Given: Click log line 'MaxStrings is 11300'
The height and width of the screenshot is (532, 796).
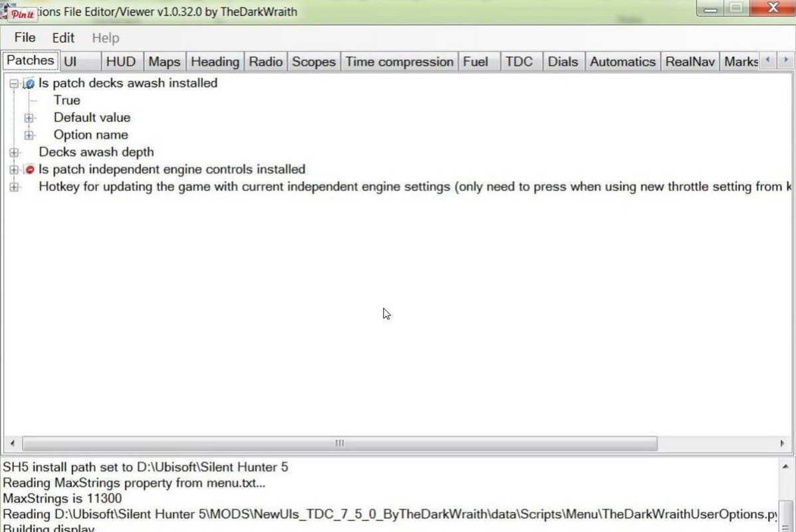Looking at the screenshot, I should coord(63,499).
